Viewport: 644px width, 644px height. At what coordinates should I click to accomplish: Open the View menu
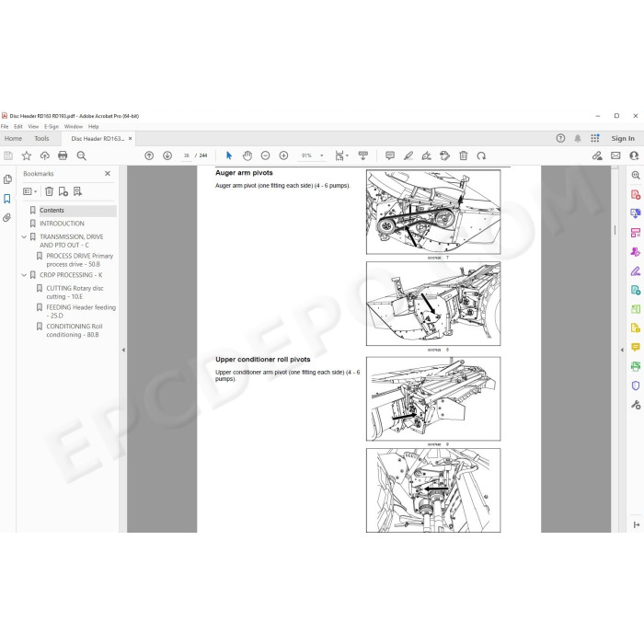33,127
